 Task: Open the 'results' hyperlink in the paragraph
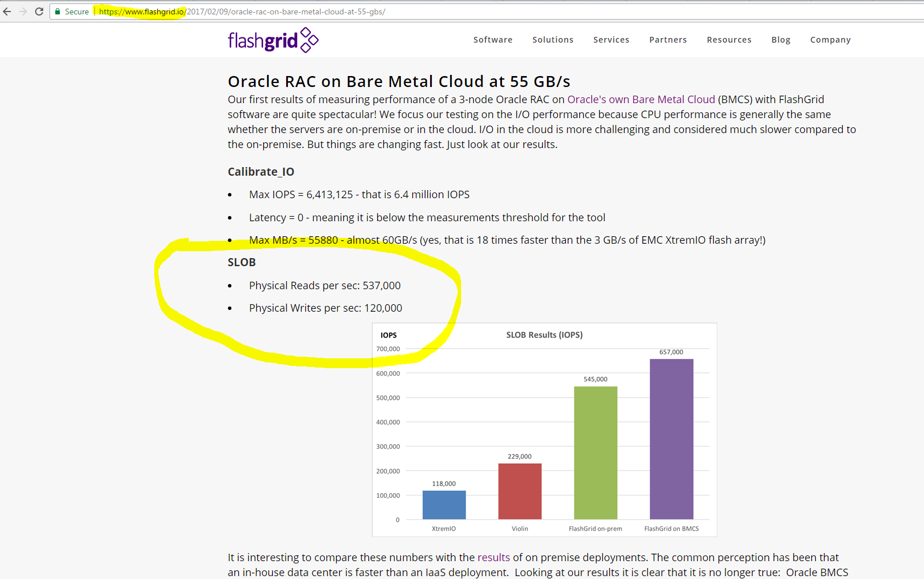click(x=493, y=557)
